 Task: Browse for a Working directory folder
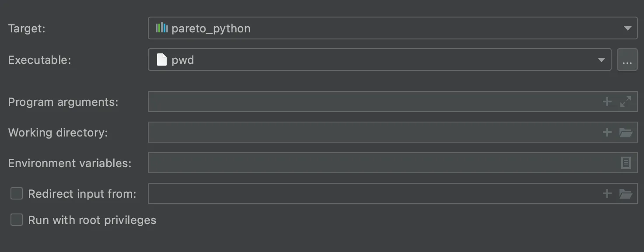click(626, 132)
